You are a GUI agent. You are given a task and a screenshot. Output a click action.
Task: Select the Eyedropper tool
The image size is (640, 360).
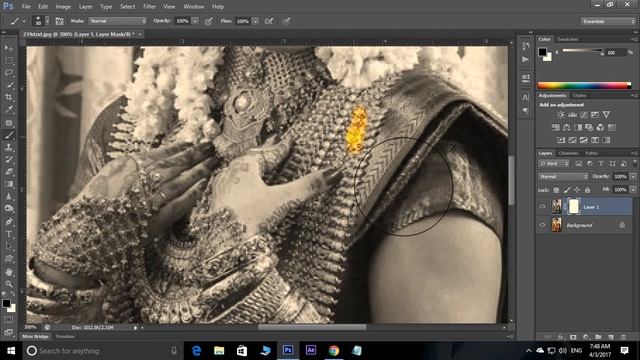pos(9,110)
